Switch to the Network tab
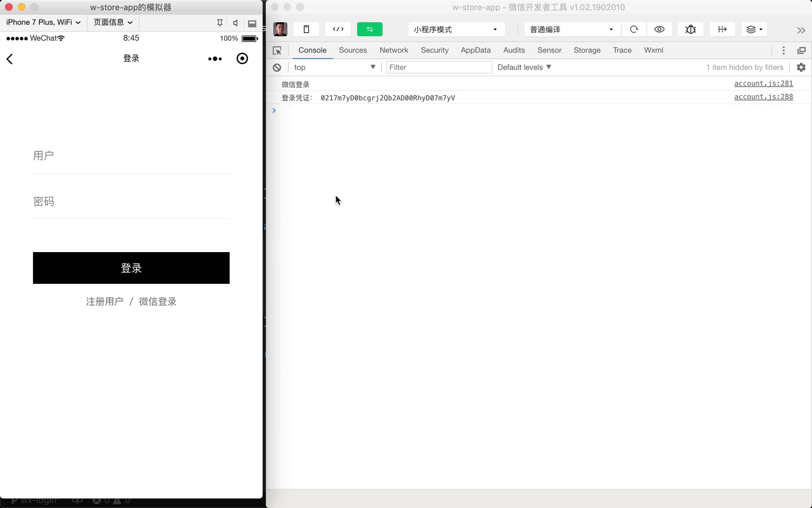The width and height of the screenshot is (812, 508). pos(394,50)
